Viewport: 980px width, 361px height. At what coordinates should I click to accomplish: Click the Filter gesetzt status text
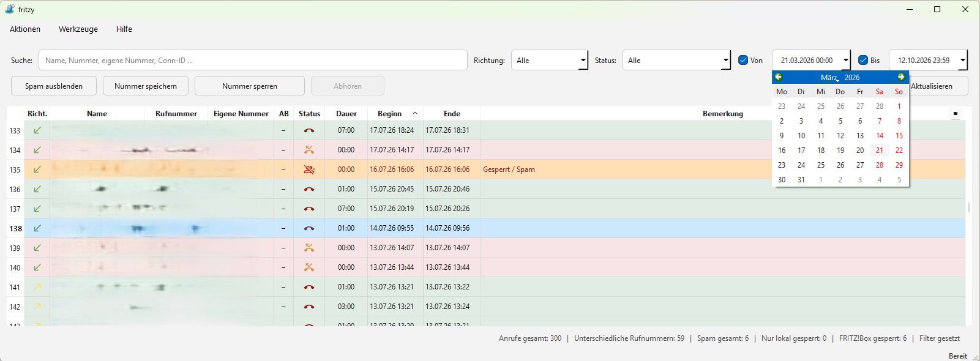click(x=940, y=338)
